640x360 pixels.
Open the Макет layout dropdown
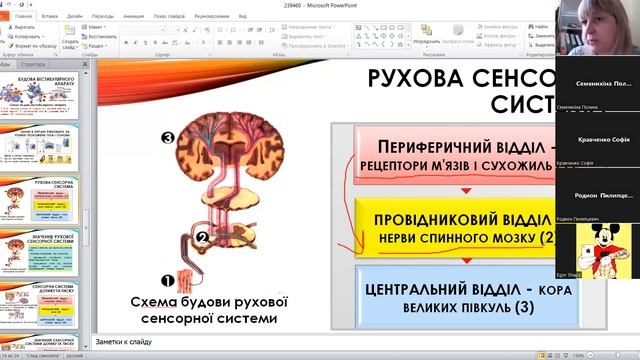tap(94, 27)
